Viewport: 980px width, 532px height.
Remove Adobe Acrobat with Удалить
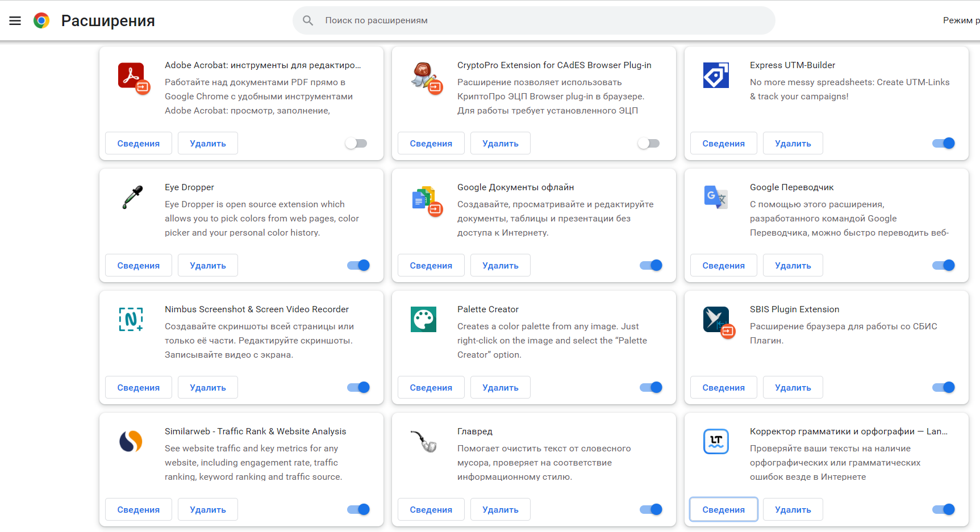click(208, 143)
